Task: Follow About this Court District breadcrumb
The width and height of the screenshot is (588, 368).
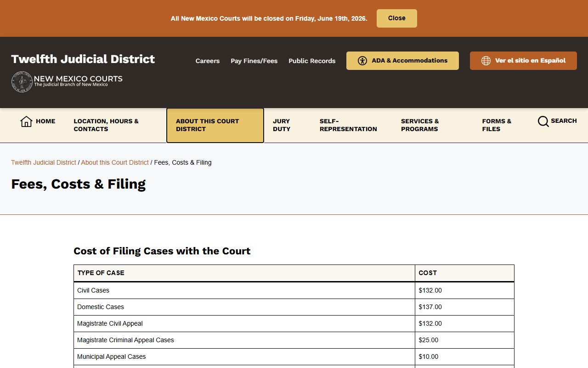Action: click(x=115, y=162)
